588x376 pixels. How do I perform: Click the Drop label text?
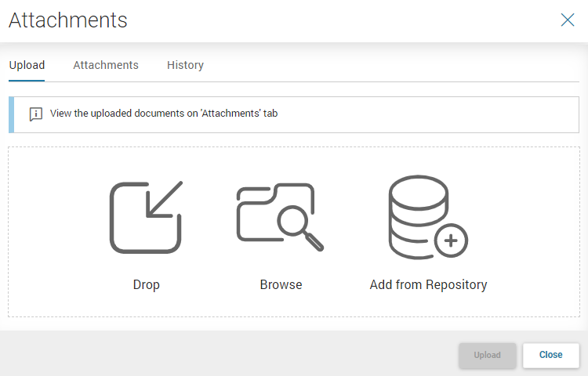pyautogui.click(x=147, y=284)
